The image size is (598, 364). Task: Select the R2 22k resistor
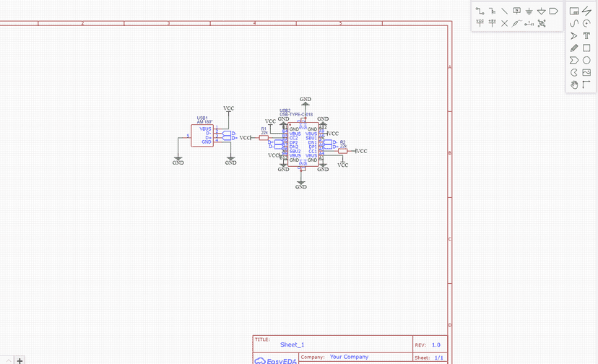pos(342,151)
